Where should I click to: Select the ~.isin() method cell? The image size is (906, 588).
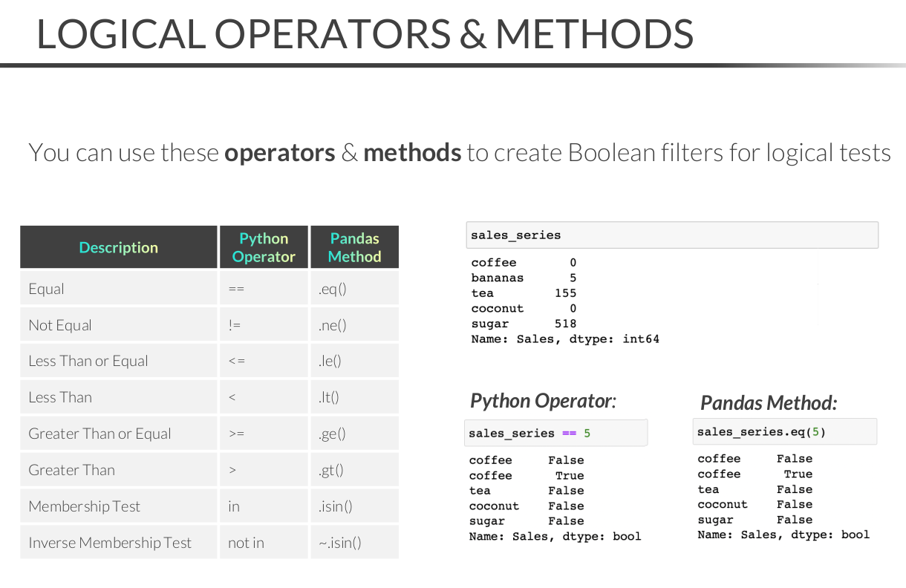pos(354,543)
